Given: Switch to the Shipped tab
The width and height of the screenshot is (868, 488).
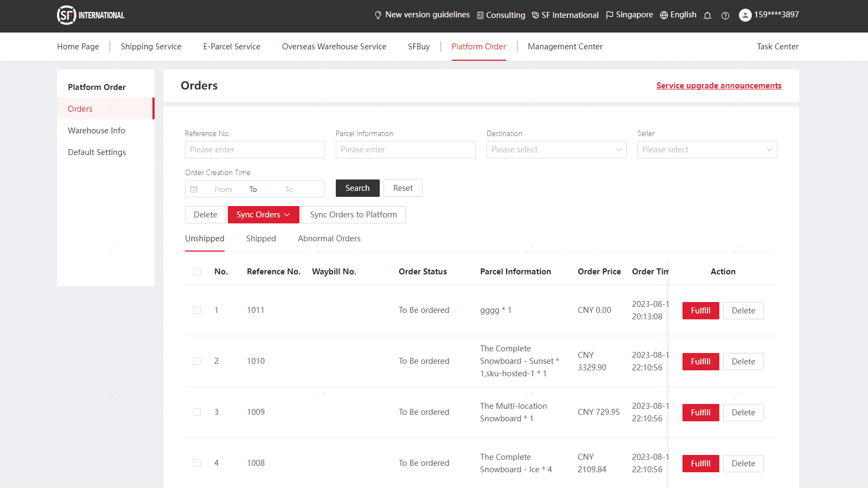Looking at the screenshot, I should pos(261,239).
